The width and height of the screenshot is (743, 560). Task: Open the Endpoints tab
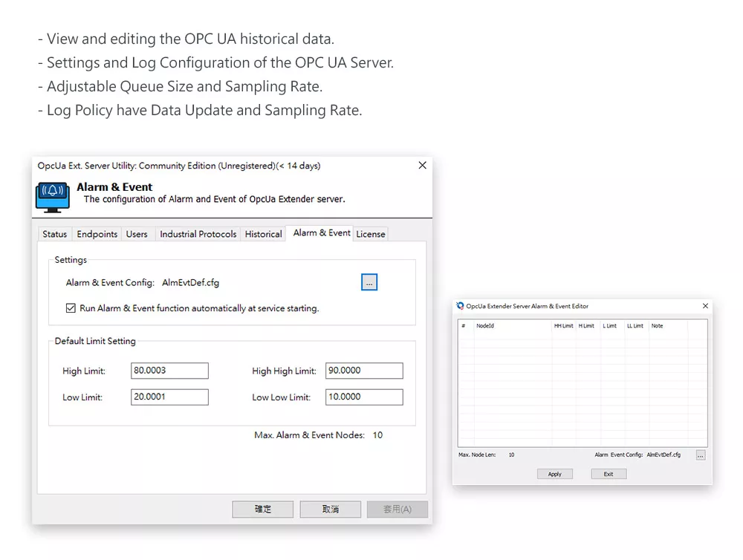pyautogui.click(x=97, y=234)
